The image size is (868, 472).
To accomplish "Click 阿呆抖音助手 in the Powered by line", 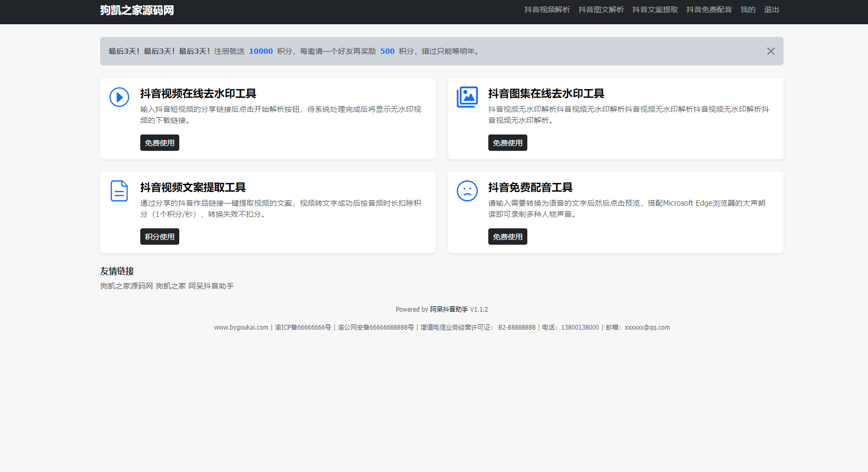I will click(x=449, y=310).
